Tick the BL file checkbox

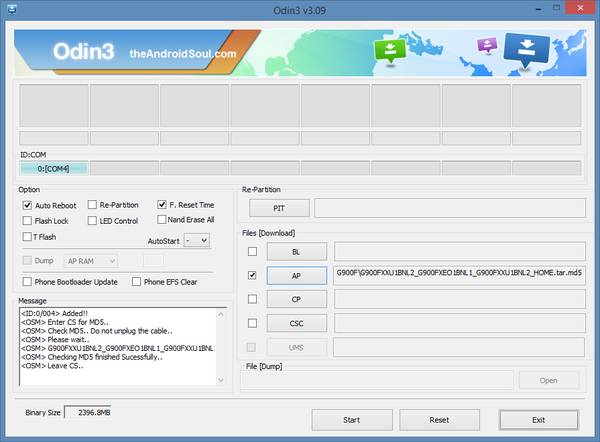(253, 251)
